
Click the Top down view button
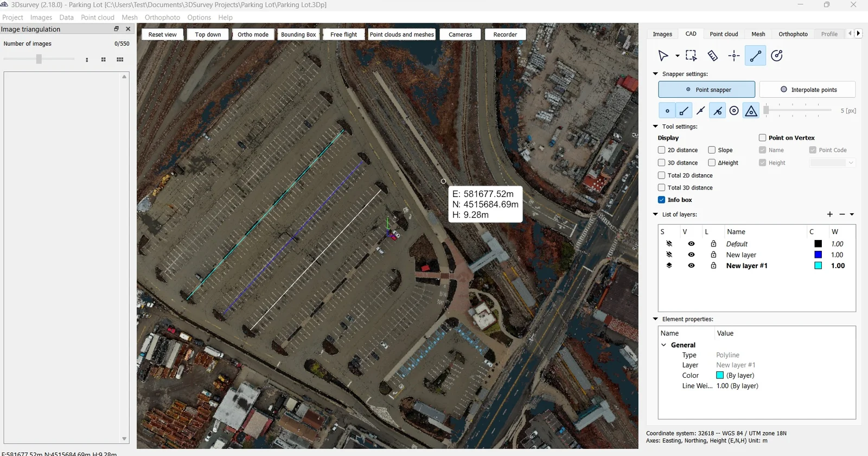pyautogui.click(x=208, y=35)
